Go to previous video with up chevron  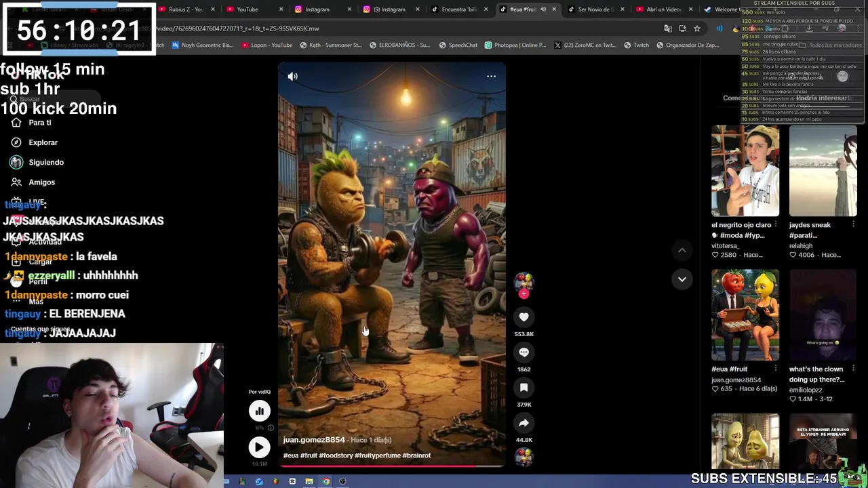pos(682,251)
